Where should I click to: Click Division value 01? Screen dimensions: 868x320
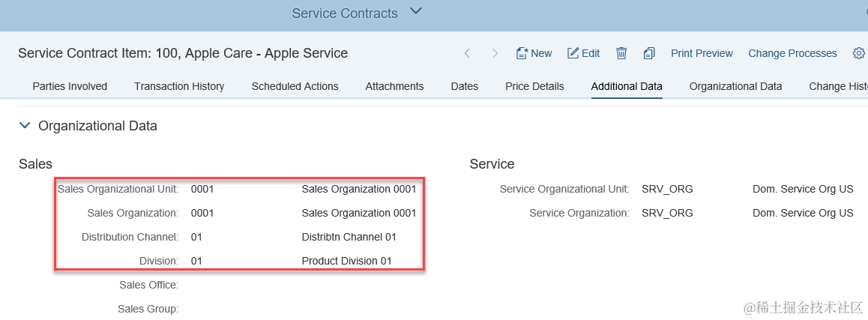(196, 261)
